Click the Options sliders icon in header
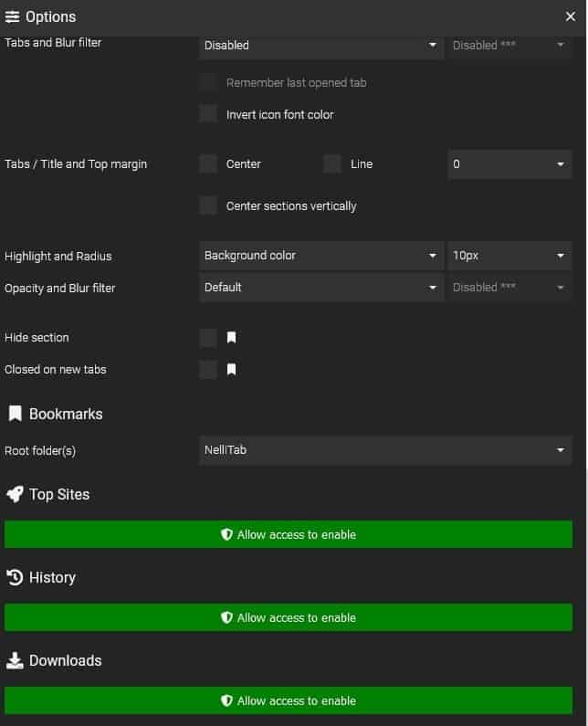This screenshot has width=588, height=726. pos(12,16)
